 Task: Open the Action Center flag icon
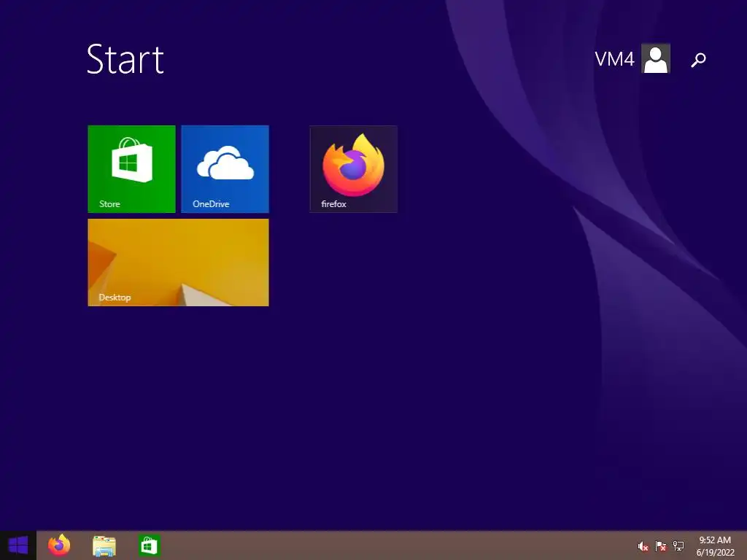pyautogui.click(x=661, y=546)
